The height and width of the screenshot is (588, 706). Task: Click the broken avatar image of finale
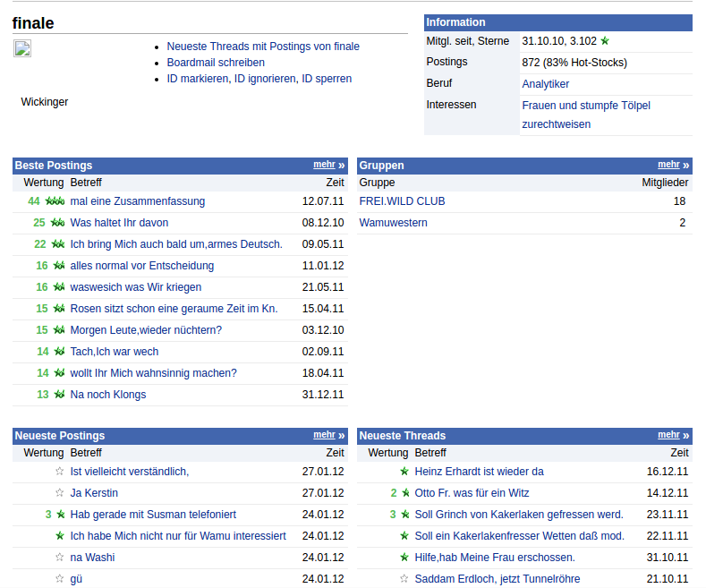pos(22,48)
